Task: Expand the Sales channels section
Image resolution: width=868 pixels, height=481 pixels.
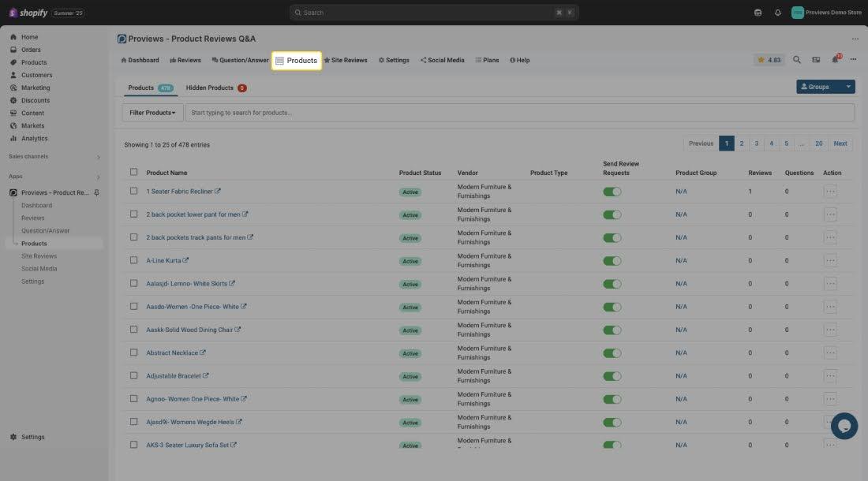Action: click(x=98, y=157)
